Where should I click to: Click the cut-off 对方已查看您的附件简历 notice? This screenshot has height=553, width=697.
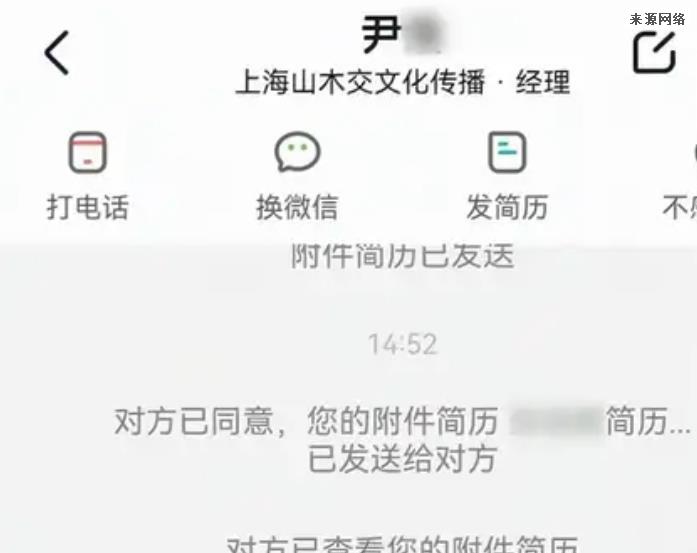[403, 544]
